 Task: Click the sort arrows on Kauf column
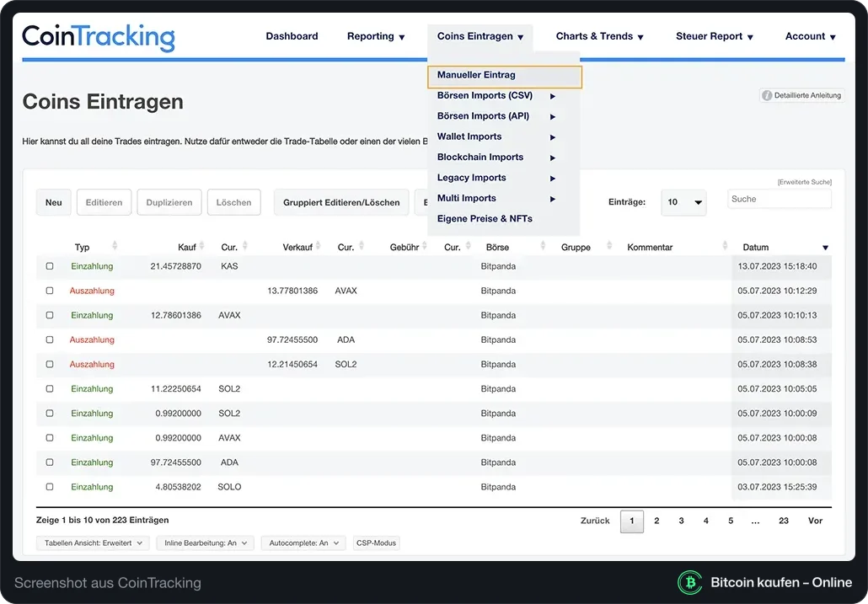tap(202, 246)
